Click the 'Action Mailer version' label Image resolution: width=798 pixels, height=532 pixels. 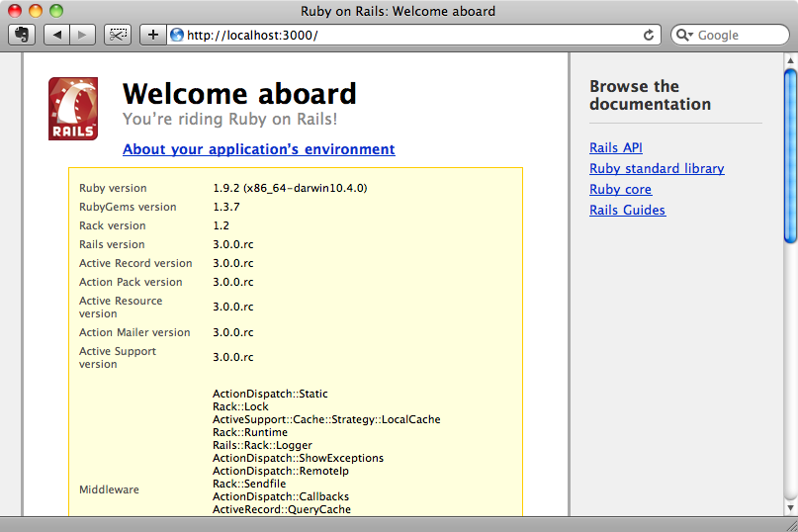coord(134,333)
